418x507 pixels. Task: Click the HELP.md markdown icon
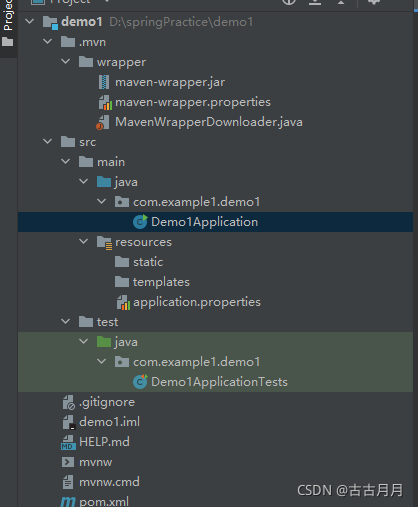point(68,443)
